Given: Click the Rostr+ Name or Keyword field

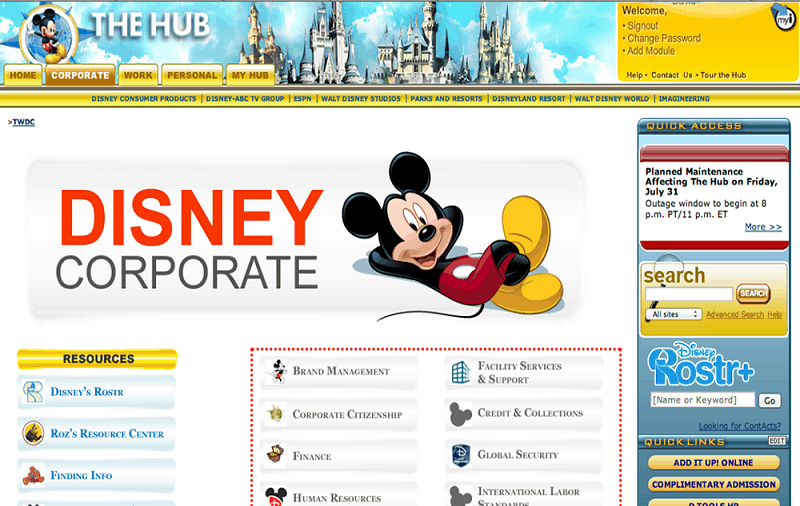Looking at the screenshot, I should 703,400.
